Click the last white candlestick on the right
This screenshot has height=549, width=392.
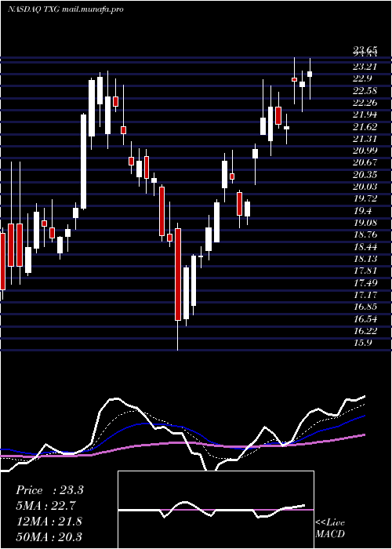tap(310, 78)
